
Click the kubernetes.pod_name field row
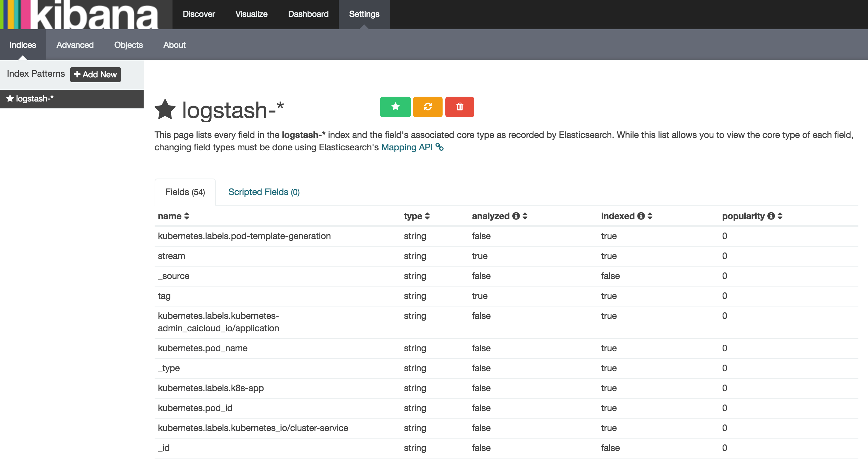tap(203, 348)
